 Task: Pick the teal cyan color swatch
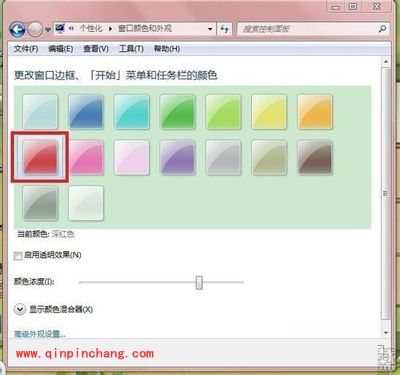pyautogui.click(x=132, y=112)
